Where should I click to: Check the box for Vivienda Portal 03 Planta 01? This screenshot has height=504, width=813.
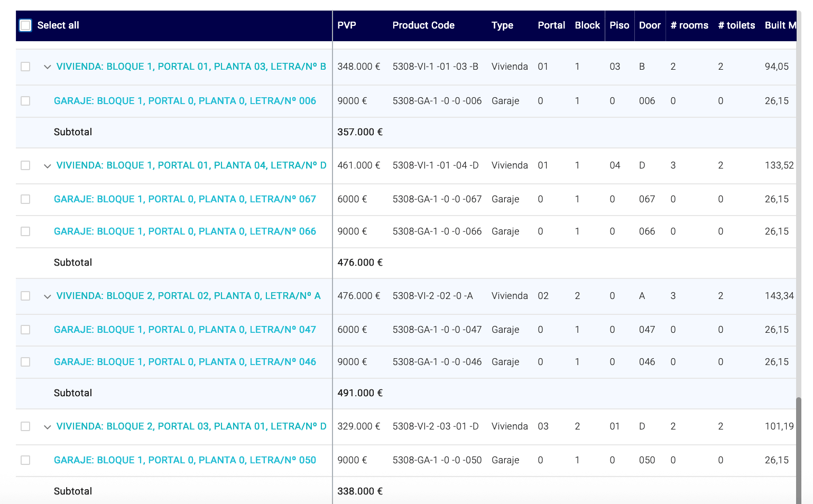(x=25, y=426)
